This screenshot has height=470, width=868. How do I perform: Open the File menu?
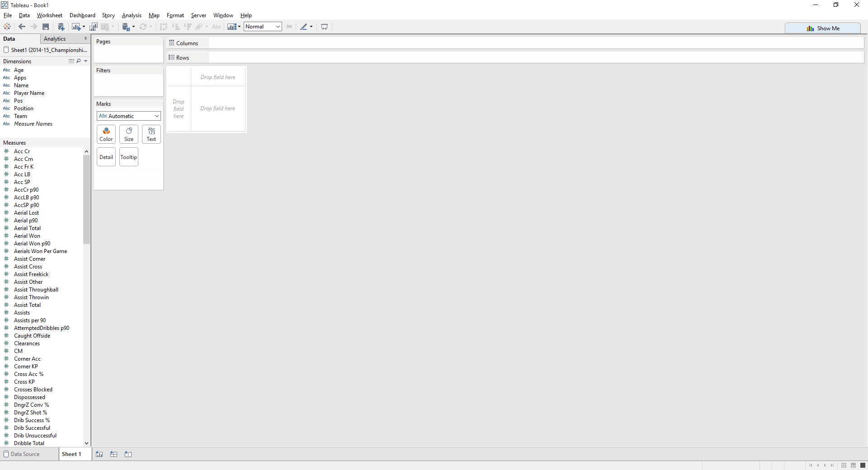(8, 15)
